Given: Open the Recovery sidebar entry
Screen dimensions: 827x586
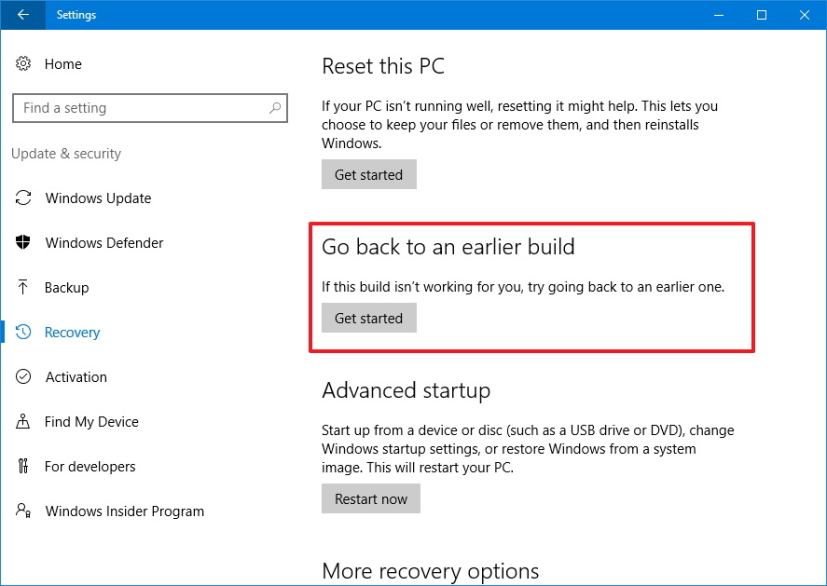Looking at the screenshot, I should click(x=73, y=332).
